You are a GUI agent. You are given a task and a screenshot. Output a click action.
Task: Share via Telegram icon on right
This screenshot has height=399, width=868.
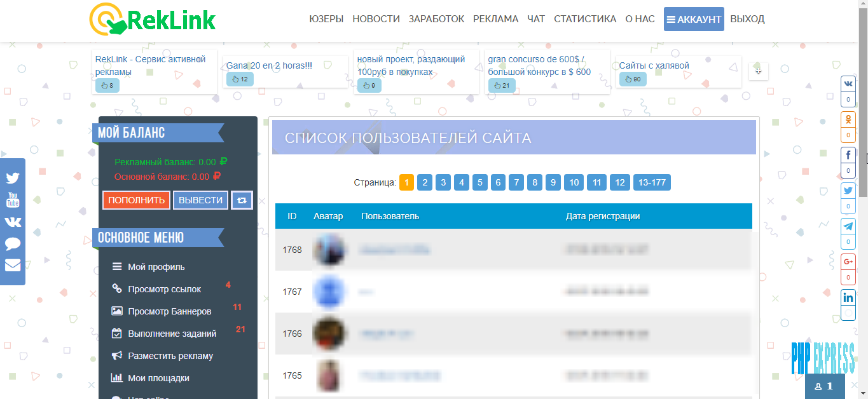point(848,226)
